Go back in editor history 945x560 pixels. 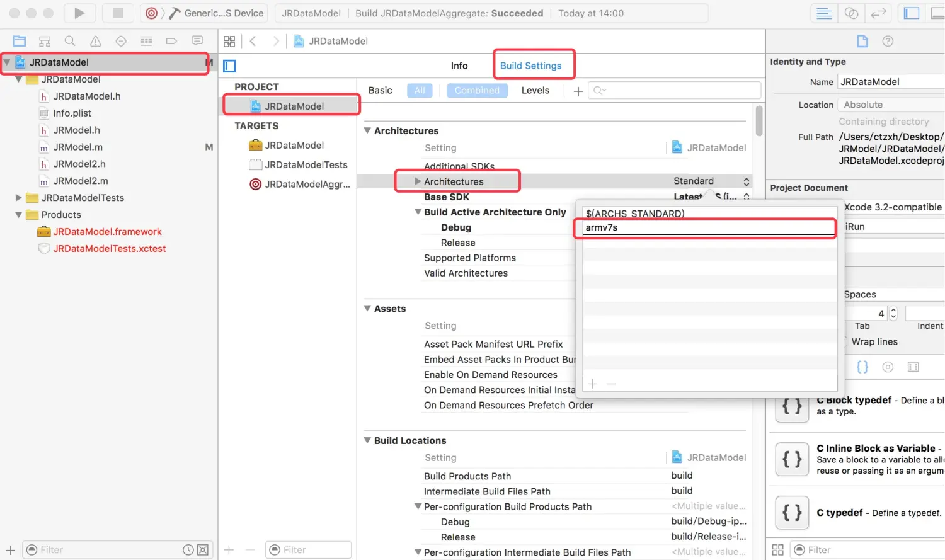click(253, 41)
